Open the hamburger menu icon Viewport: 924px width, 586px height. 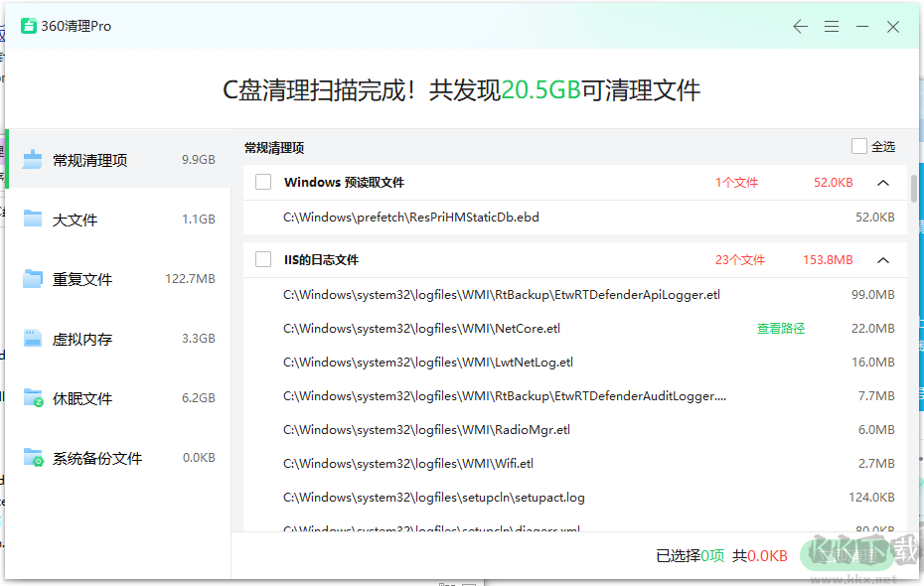[x=832, y=27]
